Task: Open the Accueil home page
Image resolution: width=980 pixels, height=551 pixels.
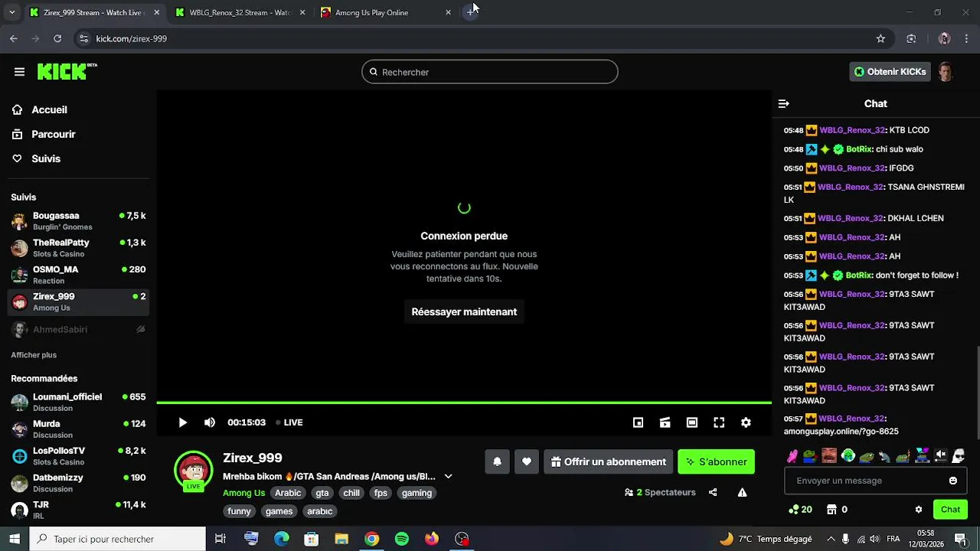Action: pyautogui.click(x=49, y=109)
